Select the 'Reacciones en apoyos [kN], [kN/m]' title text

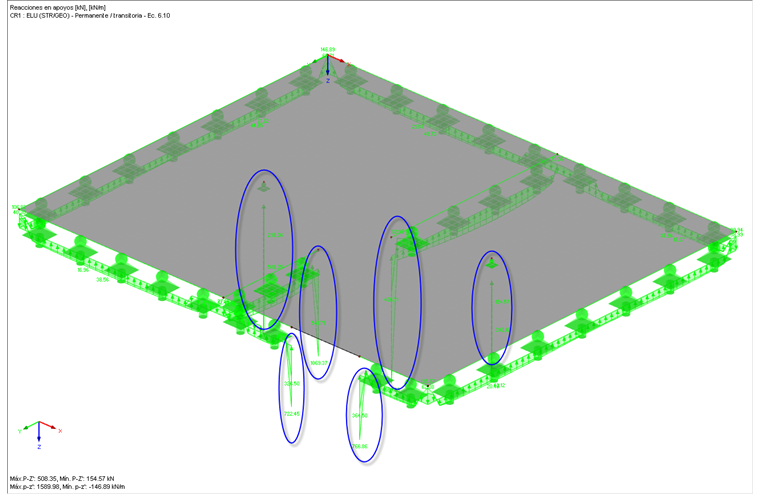coord(58,8)
